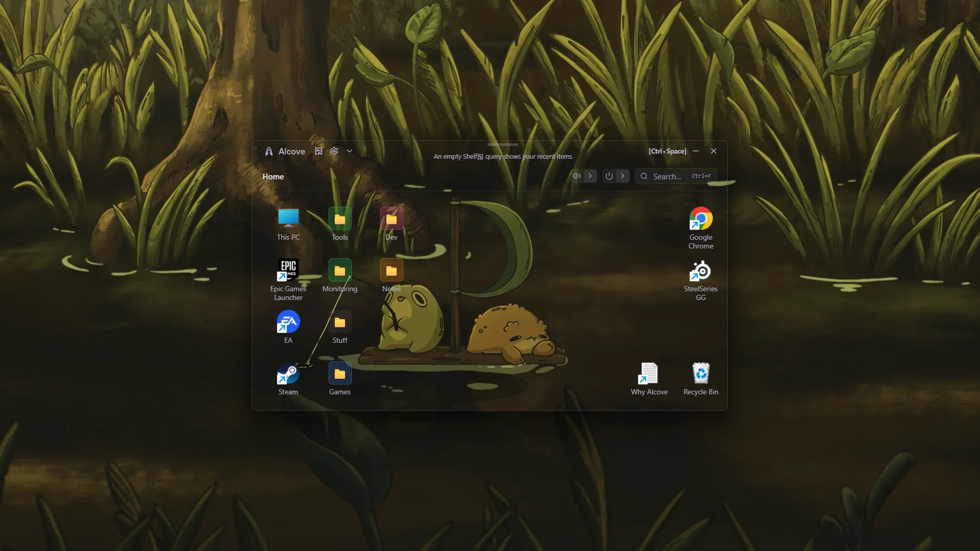Click the drag handle at top of Alcove

pos(502,144)
